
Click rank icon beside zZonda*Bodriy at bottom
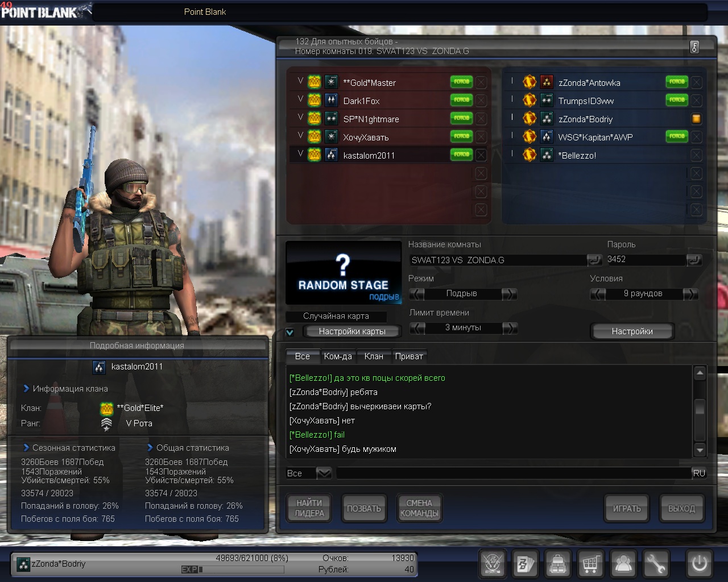23,564
